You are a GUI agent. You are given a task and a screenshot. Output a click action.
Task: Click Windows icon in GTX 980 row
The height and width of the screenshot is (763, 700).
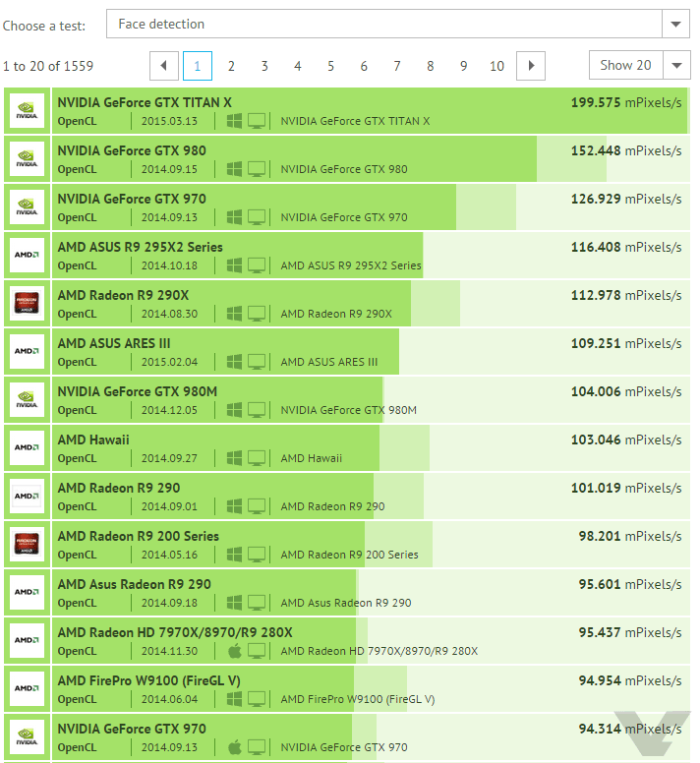click(234, 169)
